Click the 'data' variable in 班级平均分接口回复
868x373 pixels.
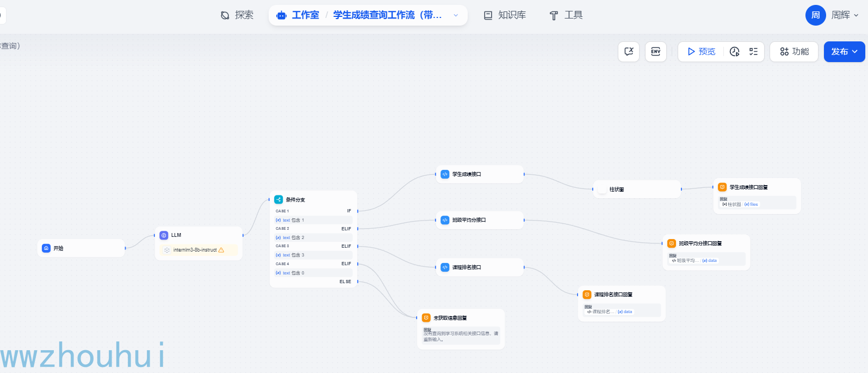(x=710, y=261)
